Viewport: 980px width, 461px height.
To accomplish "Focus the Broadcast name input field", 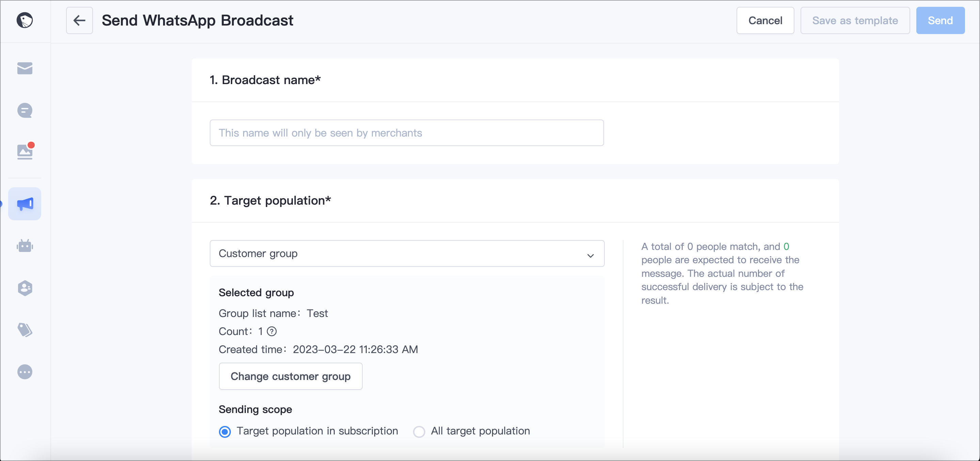I will [x=407, y=133].
